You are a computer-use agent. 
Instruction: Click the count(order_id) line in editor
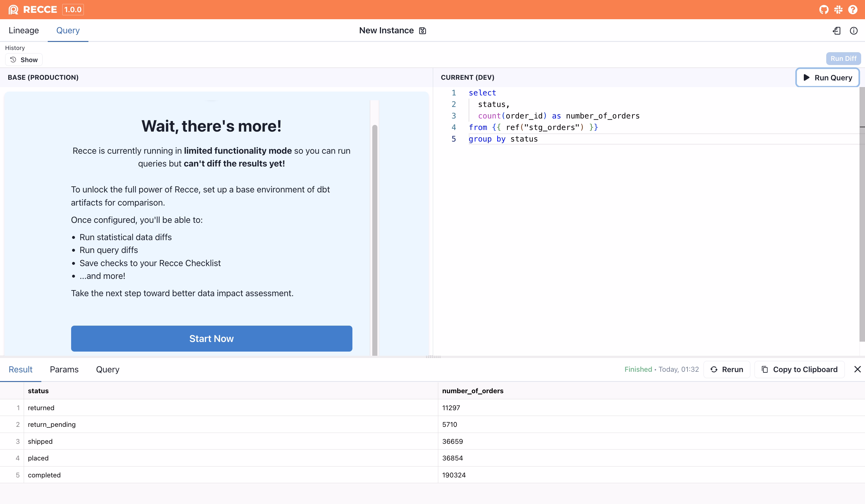pos(559,116)
